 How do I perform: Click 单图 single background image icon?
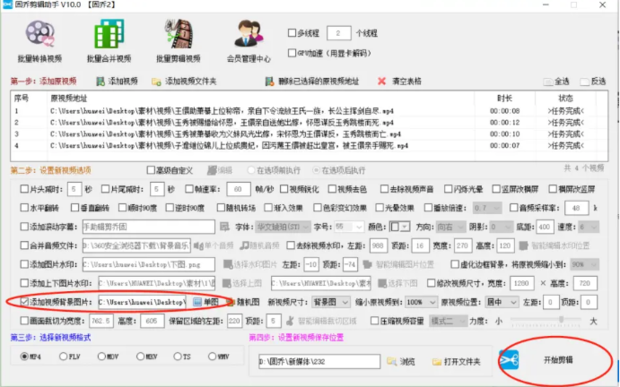(x=197, y=302)
